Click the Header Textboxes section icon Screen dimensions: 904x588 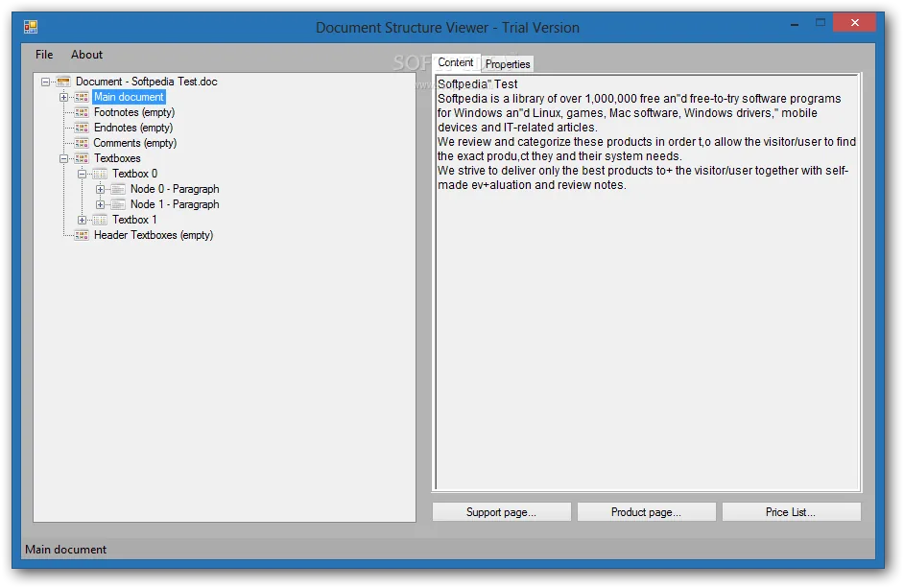coord(82,235)
